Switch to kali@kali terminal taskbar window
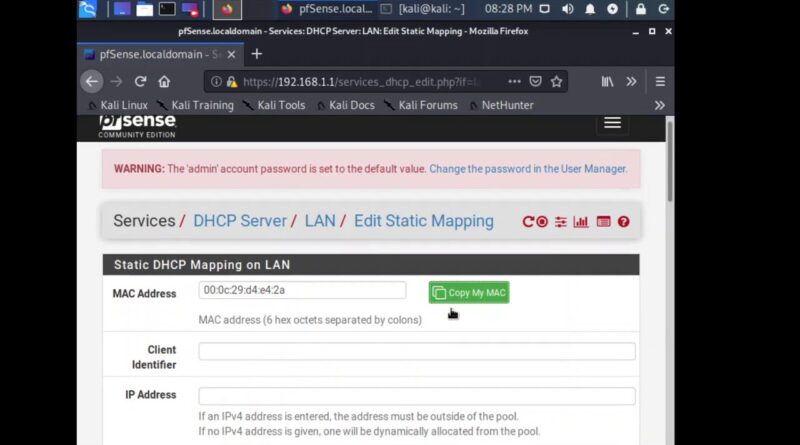 pos(423,9)
